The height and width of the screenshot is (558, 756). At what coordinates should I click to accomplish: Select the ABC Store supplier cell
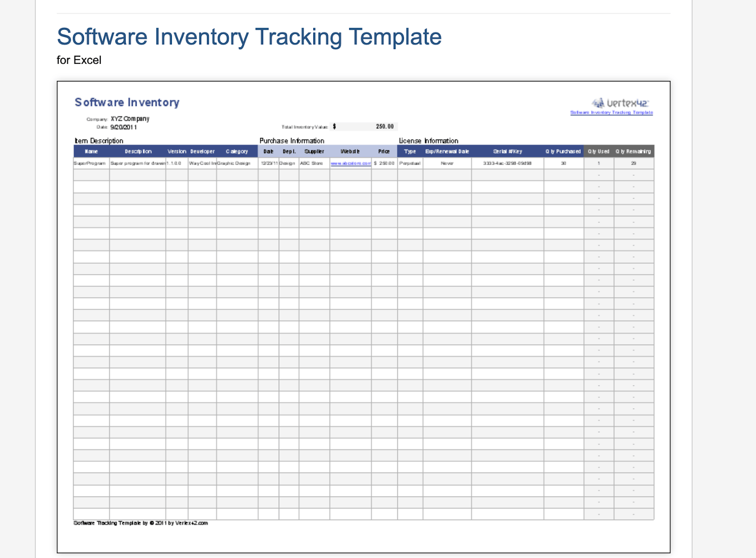click(314, 163)
